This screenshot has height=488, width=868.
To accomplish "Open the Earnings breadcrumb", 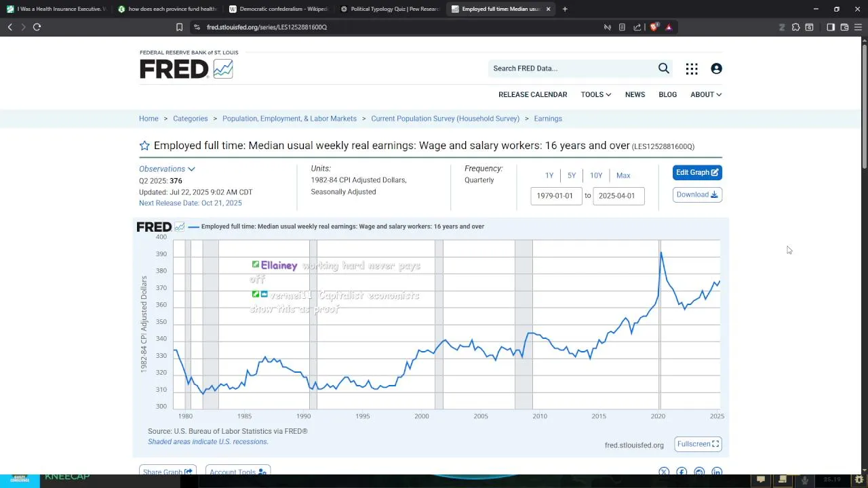I will coord(548,119).
